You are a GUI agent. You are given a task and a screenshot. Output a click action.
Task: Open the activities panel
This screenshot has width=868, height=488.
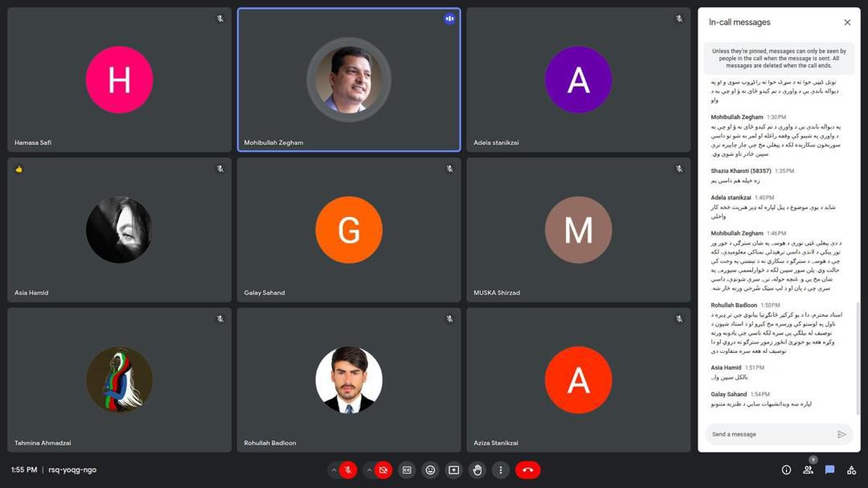point(851,470)
